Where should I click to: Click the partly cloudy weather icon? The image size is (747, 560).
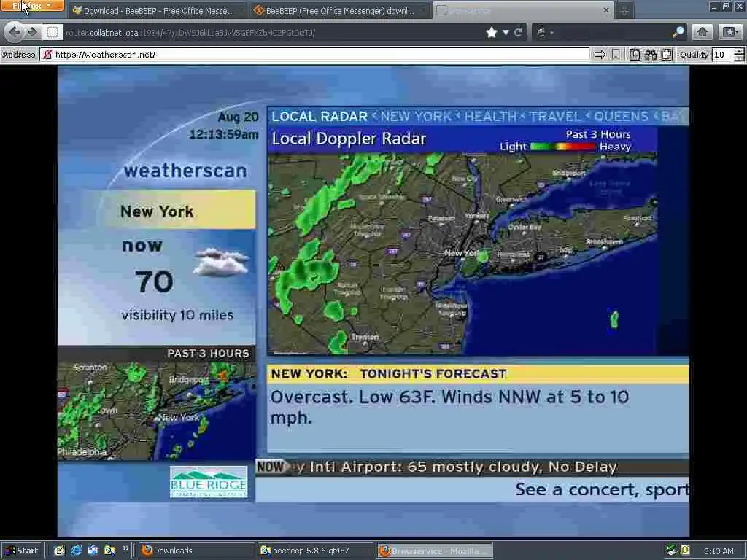tap(221, 262)
